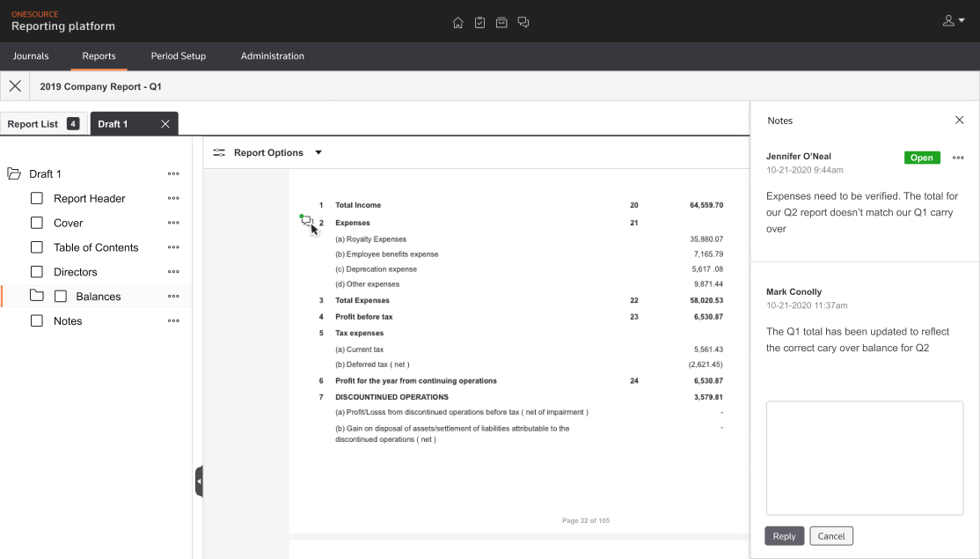Select the Directors checkbox
The height and width of the screenshot is (559, 980).
click(37, 272)
